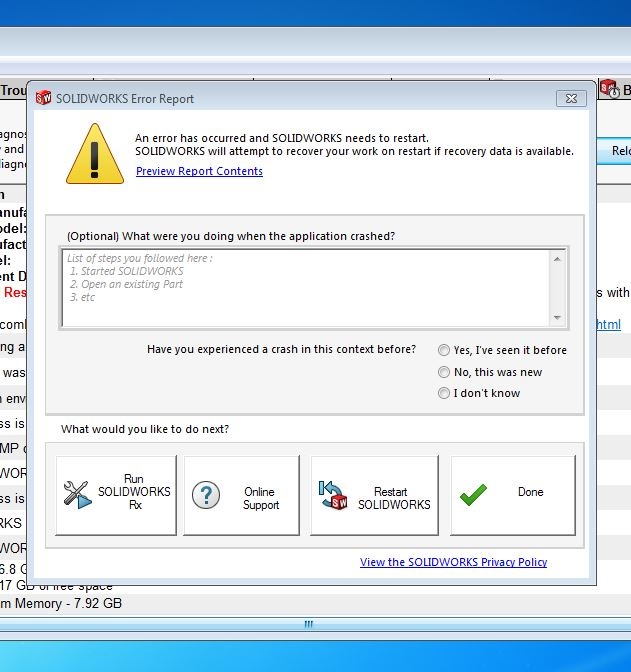
Task: Click the question mark support icon
Action: click(206, 495)
